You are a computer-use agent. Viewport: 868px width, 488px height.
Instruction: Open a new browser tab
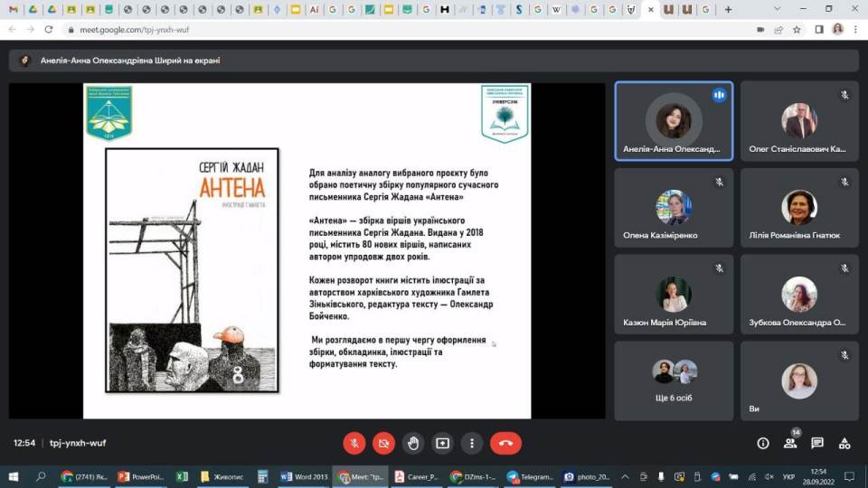coord(729,9)
